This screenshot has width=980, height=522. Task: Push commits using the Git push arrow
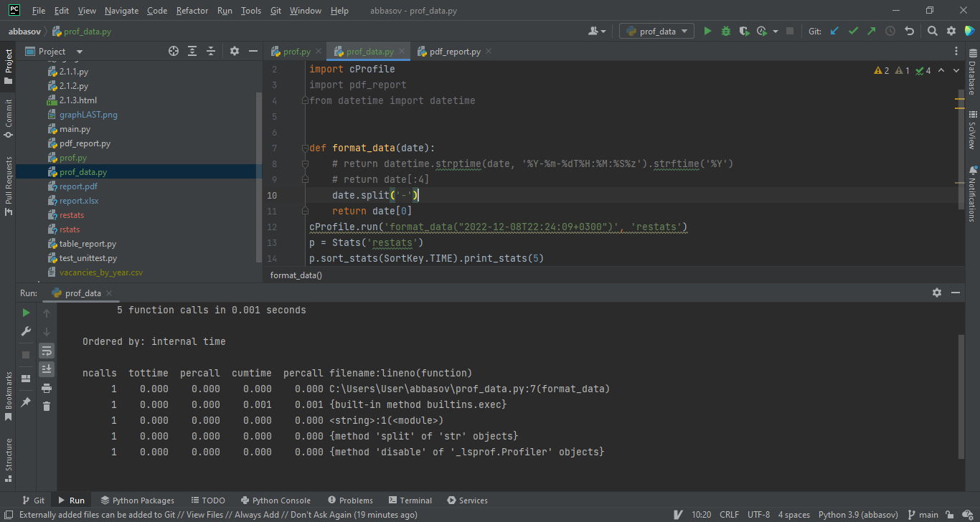(872, 31)
